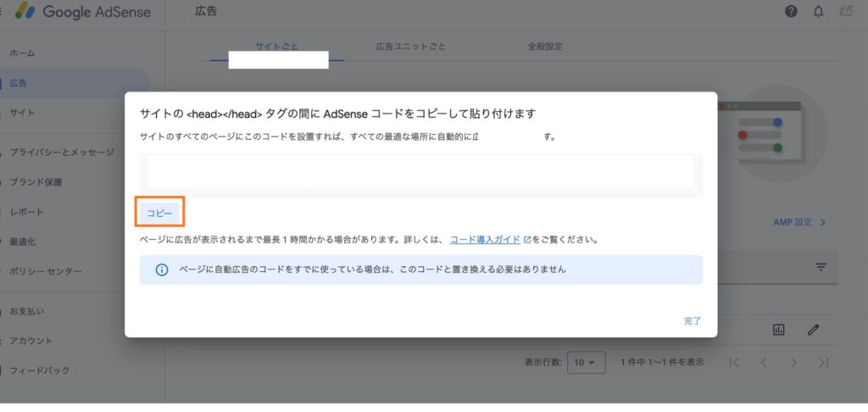Image resolution: width=868 pixels, height=412 pixels.
Task: Click 完了 to close the dialog
Action: point(693,320)
